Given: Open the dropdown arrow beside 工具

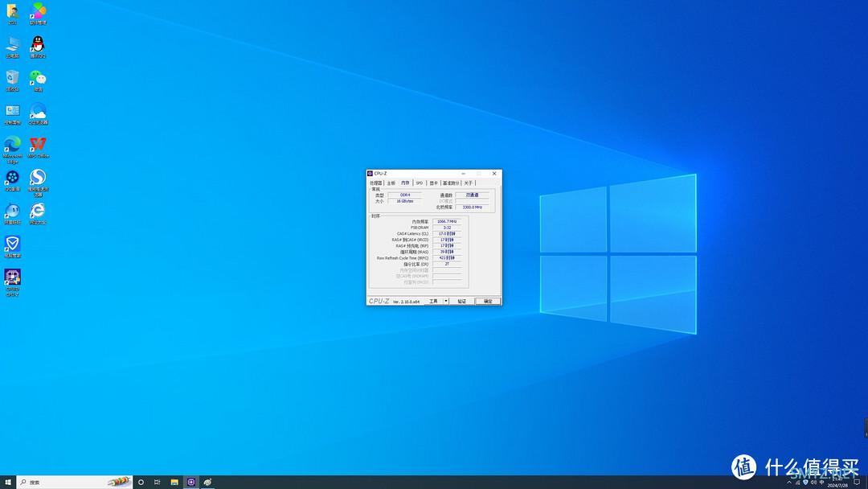Looking at the screenshot, I should tap(446, 302).
